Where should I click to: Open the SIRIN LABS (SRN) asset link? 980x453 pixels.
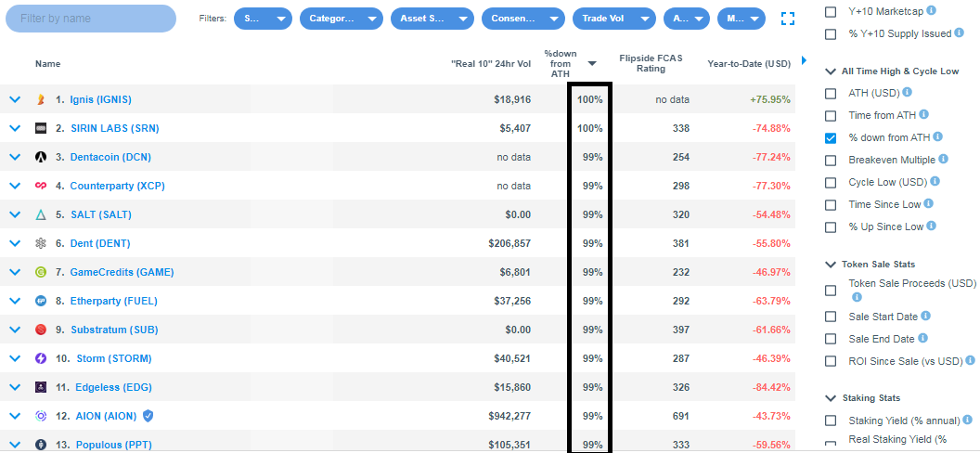coord(115,128)
